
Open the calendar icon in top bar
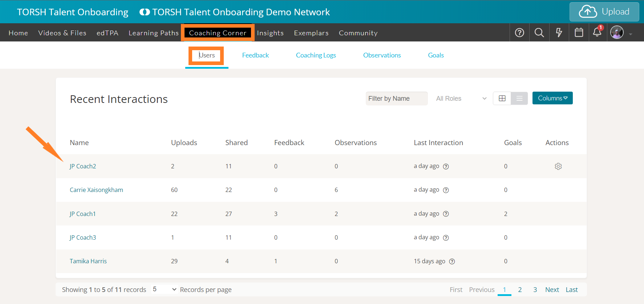[x=579, y=33]
